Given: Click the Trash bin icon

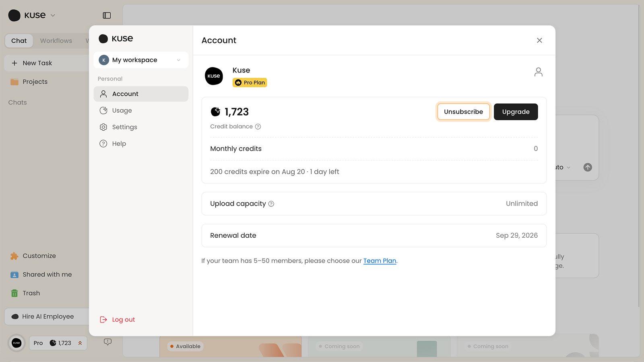Looking at the screenshot, I should 14,293.
